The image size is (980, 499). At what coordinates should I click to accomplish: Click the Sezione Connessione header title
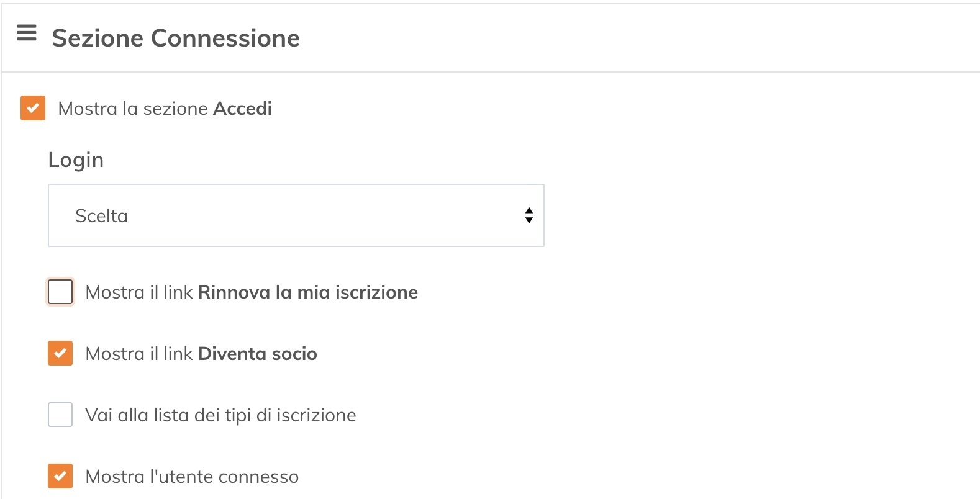pos(176,38)
